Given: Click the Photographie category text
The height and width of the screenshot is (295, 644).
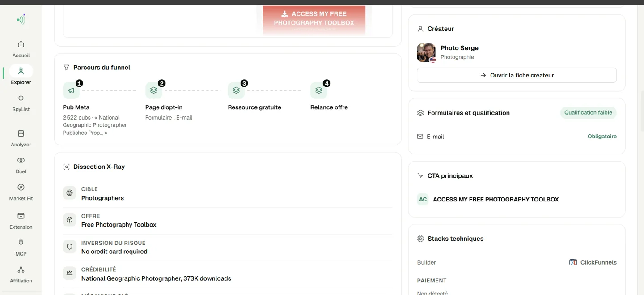Looking at the screenshot, I should 457,57.
